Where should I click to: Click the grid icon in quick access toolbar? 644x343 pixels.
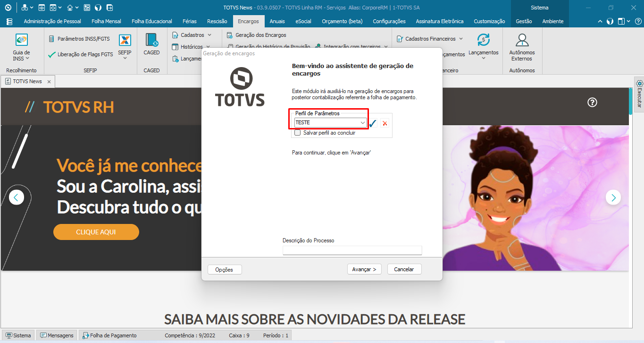point(87,8)
